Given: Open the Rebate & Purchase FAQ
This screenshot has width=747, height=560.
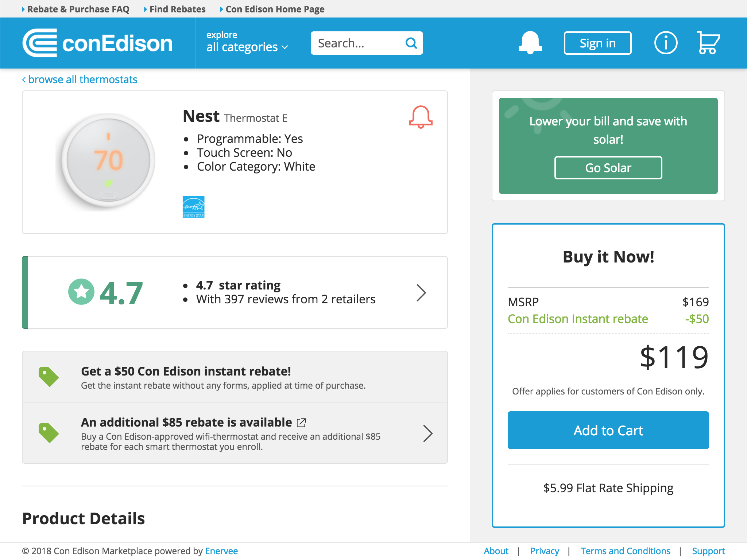Looking at the screenshot, I should pyautogui.click(x=78, y=9).
